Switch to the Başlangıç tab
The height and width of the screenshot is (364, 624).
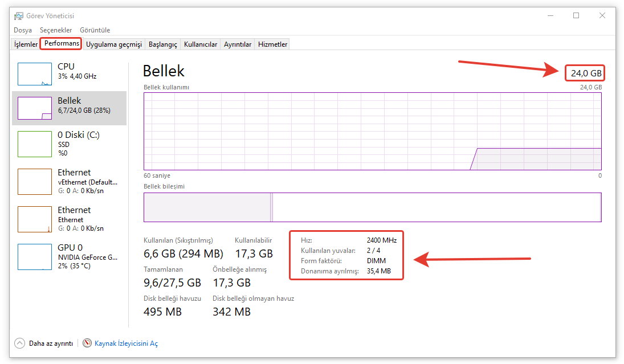point(163,44)
